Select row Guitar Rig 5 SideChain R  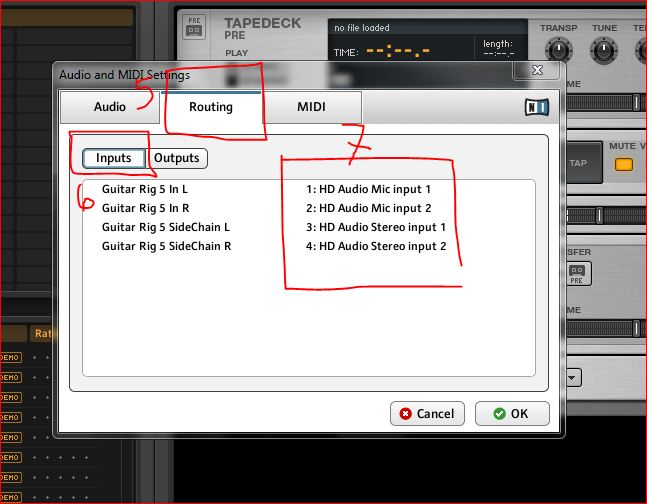pyautogui.click(x=167, y=246)
